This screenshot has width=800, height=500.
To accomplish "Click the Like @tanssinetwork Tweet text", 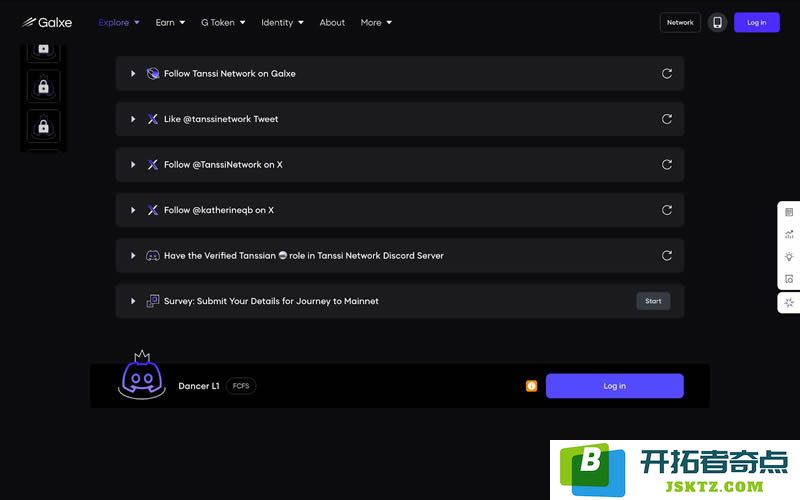I will click(221, 119).
